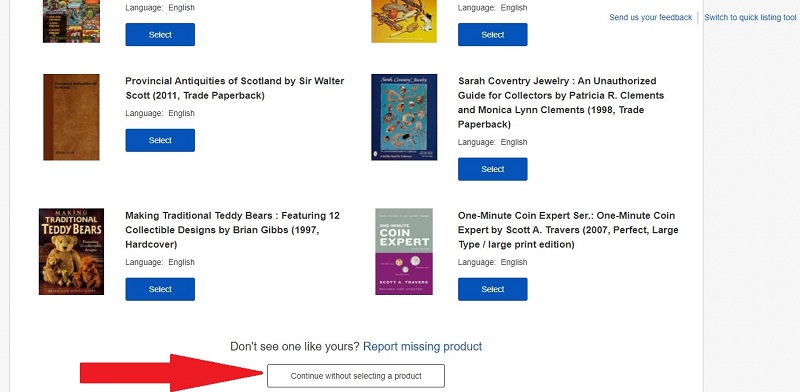800x392 pixels.
Task: Select the One-Minute Coin Expert book
Action: (x=492, y=289)
